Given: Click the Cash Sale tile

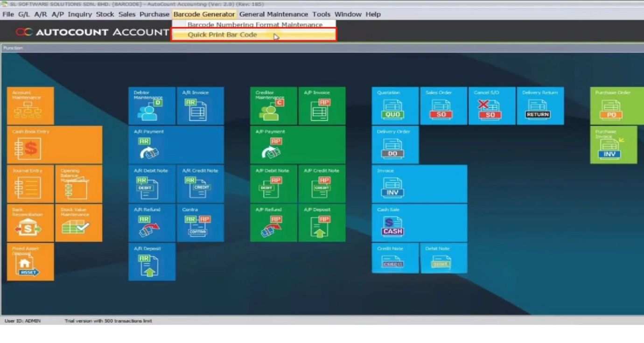Looking at the screenshot, I should (419, 223).
